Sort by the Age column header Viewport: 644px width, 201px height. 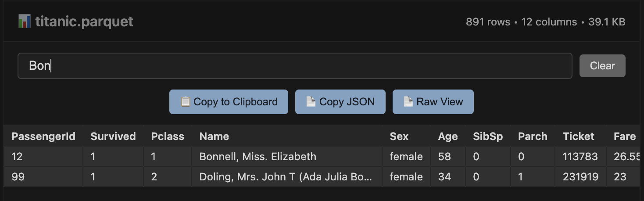[448, 136]
